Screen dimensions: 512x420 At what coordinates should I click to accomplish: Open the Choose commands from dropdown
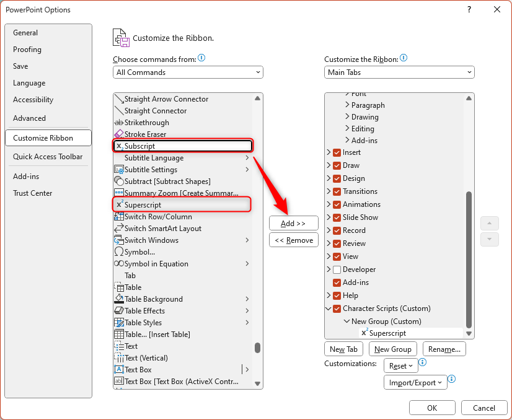pos(187,72)
